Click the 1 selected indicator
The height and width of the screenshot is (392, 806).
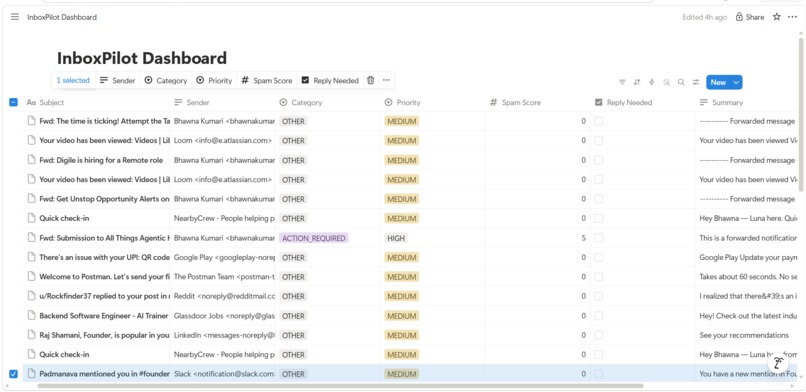73,80
